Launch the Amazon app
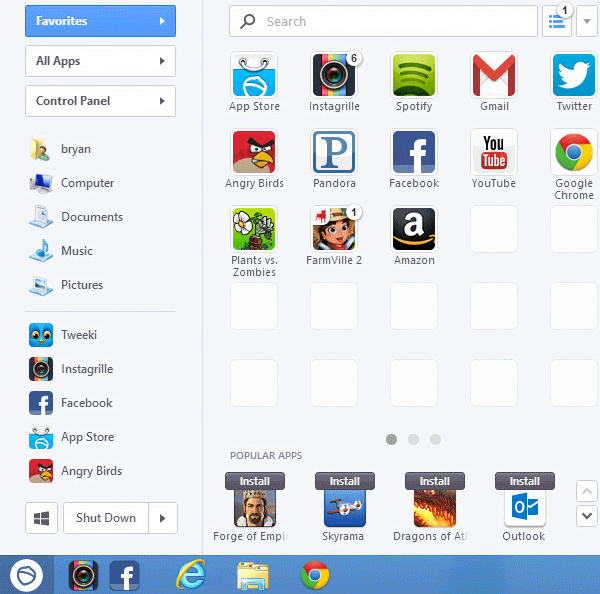This screenshot has height=594, width=600. [414, 230]
